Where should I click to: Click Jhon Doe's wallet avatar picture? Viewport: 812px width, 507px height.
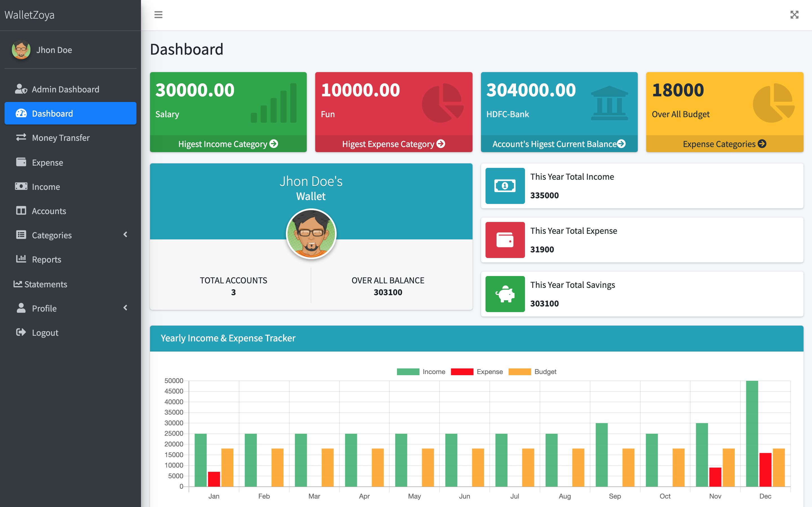[311, 234]
